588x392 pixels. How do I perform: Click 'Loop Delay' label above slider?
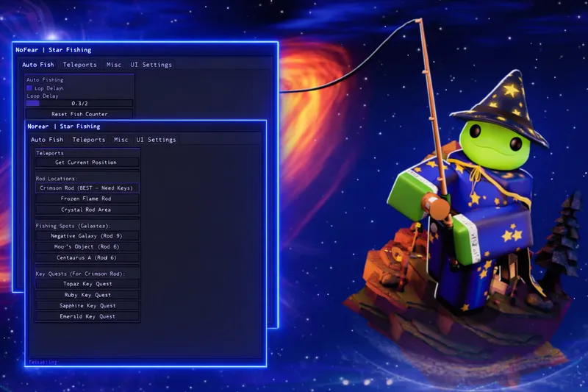point(43,96)
